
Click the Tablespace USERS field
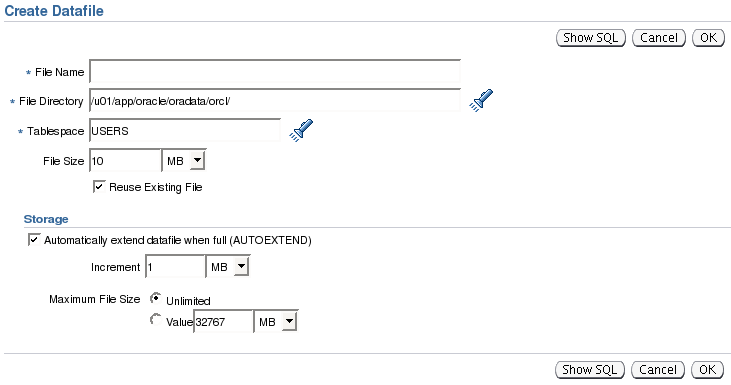point(185,131)
